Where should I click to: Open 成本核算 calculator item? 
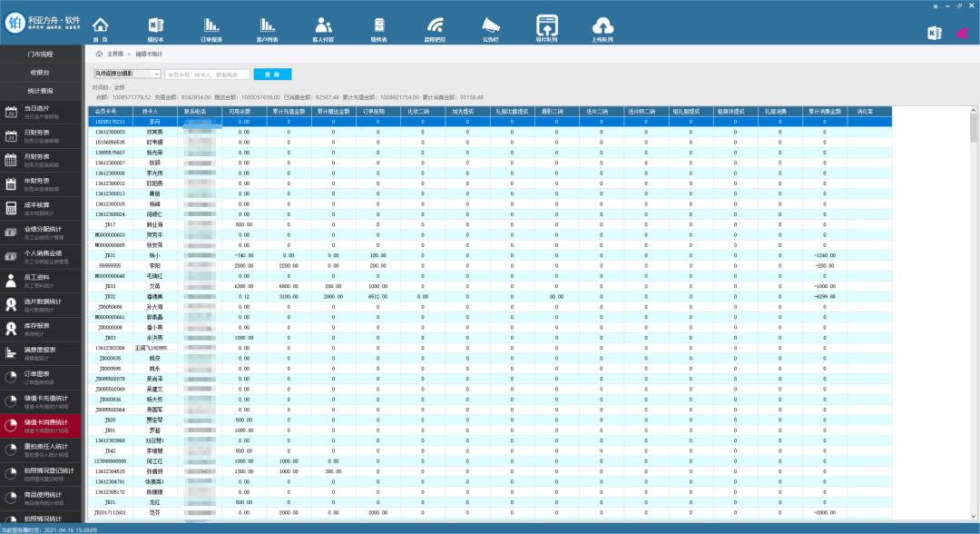point(41,208)
